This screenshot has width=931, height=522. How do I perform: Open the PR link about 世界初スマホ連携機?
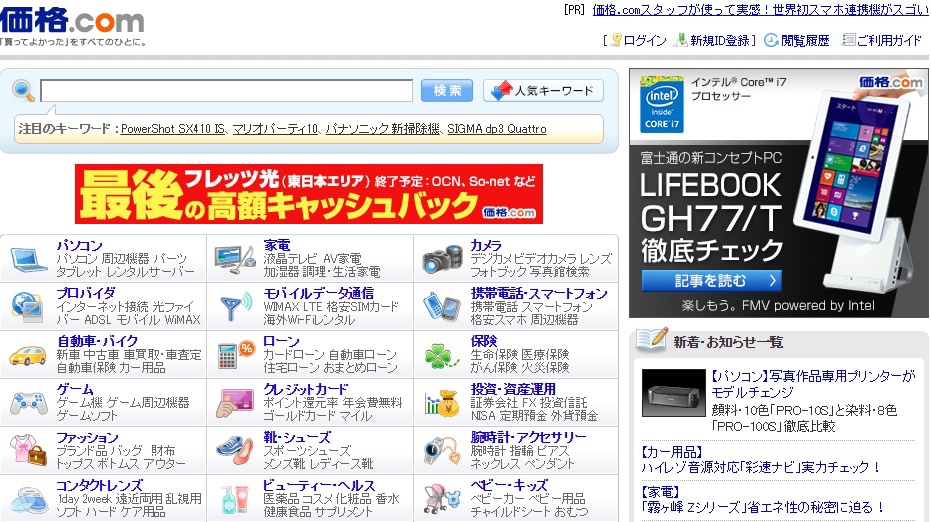click(x=761, y=10)
